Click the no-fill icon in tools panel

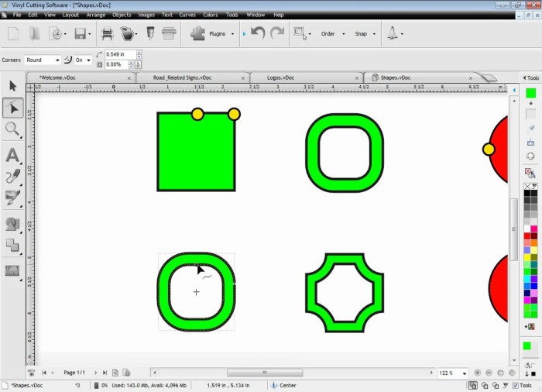527,187
